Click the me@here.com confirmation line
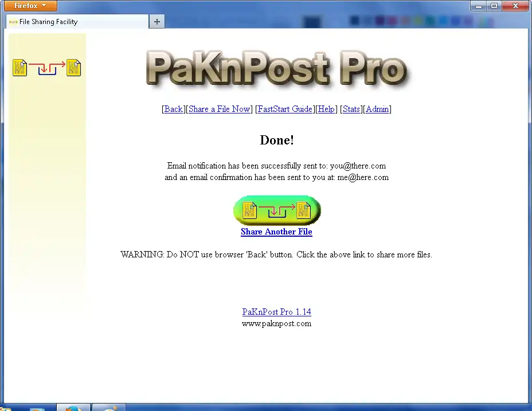The height and width of the screenshot is (411, 532). point(276,178)
